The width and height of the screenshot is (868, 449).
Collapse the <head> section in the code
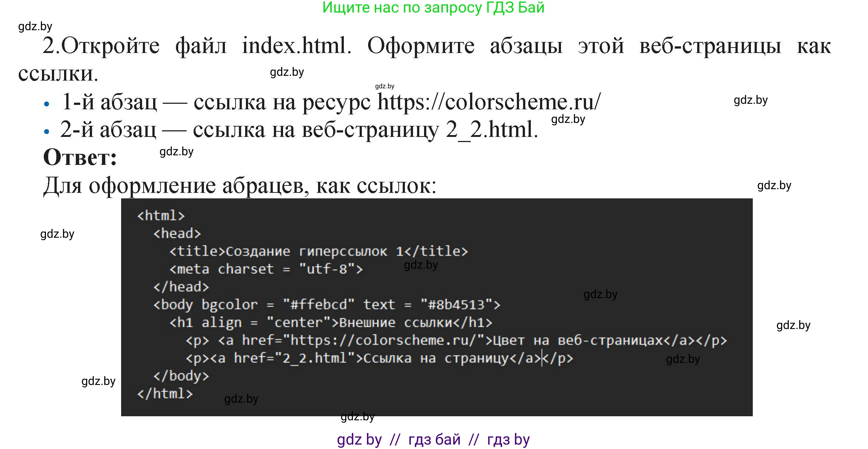[x=178, y=233]
